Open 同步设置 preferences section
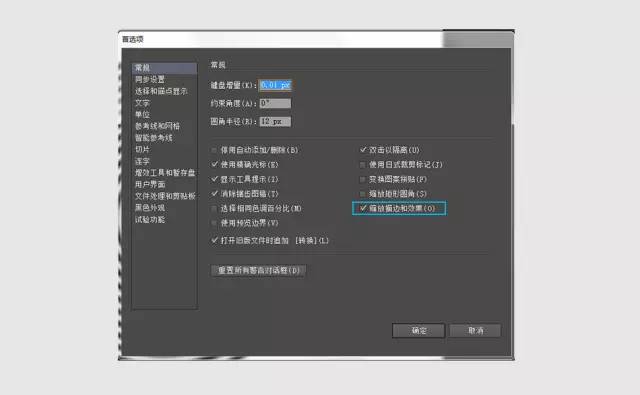Screen dimensions: 640x395 click(150, 79)
